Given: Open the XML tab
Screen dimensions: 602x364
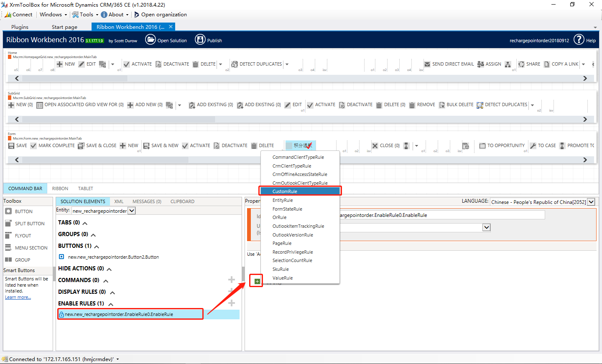Looking at the screenshot, I should coord(119,201).
